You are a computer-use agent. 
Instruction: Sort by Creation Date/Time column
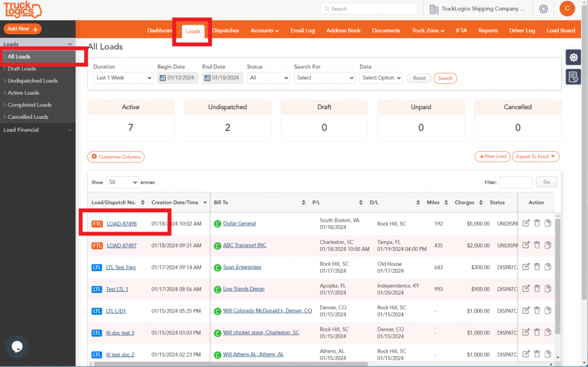(x=179, y=202)
